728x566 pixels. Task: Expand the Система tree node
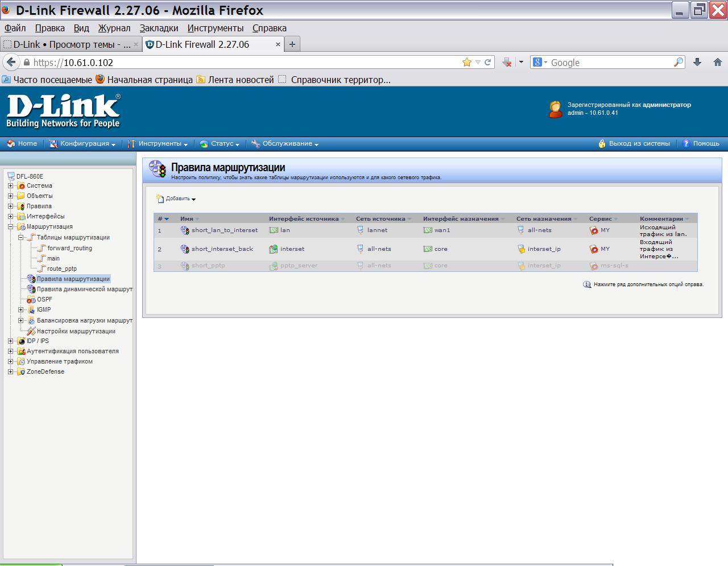tap(10, 186)
